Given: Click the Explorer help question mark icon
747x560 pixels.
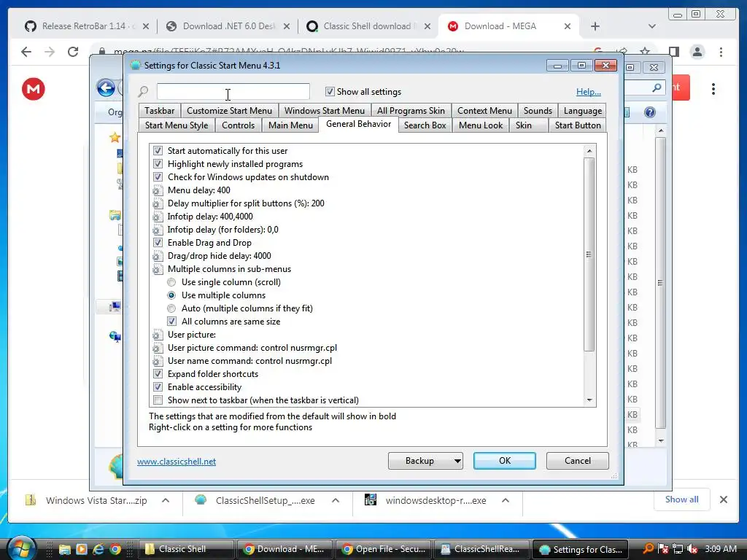Looking at the screenshot, I should pyautogui.click(x=650, y=112).
